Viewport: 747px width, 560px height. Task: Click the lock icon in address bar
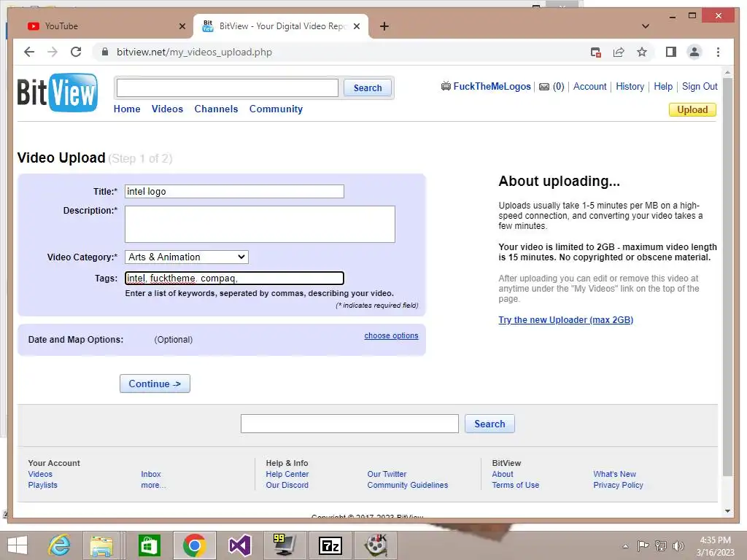(x=105, y=52)
